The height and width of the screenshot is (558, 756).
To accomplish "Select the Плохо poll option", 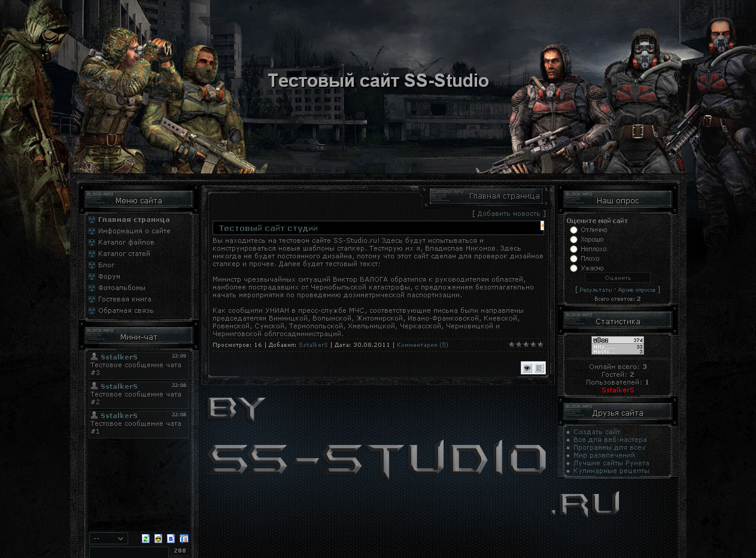I will click(x=573, y=258).
